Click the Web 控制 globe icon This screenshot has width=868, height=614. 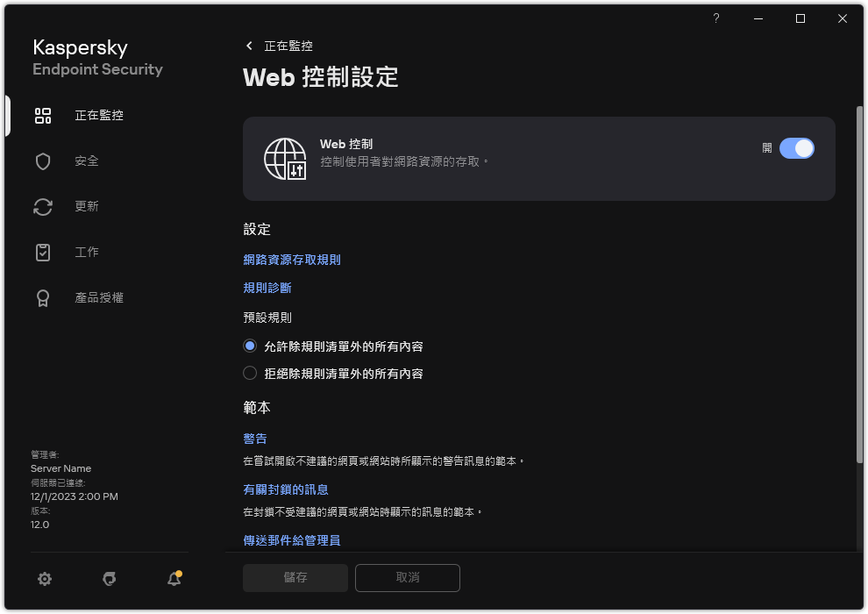pyautogui.click(x=285, y=159)
